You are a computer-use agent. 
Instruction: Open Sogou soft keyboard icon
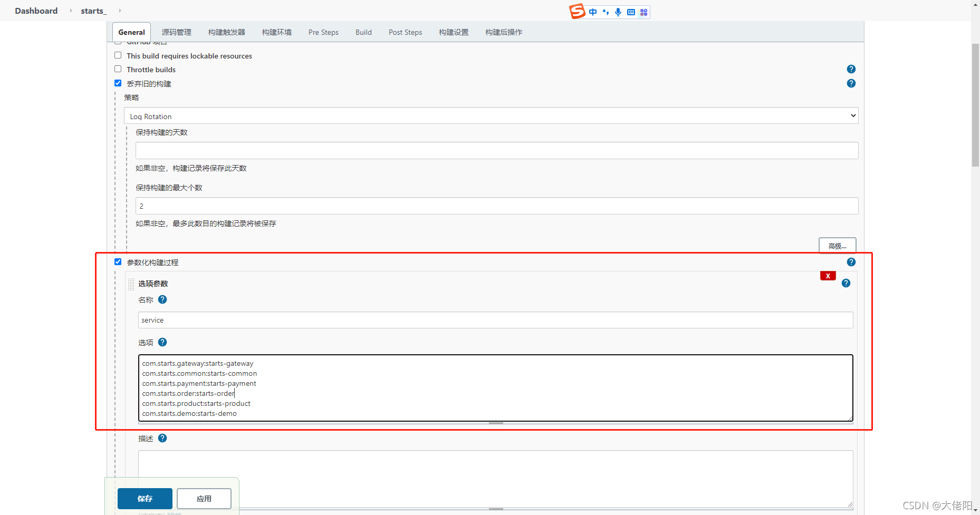(x=631, y=12)
